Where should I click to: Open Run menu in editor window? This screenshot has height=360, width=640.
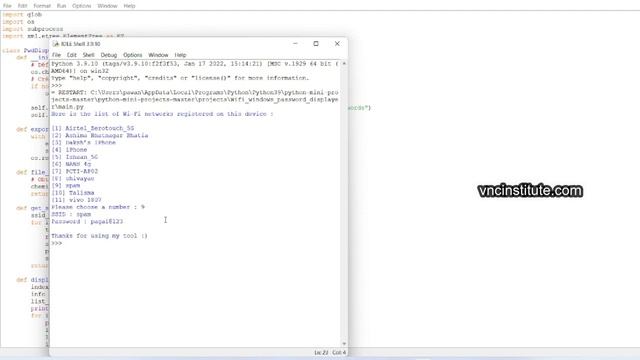[x=61, y=6]
